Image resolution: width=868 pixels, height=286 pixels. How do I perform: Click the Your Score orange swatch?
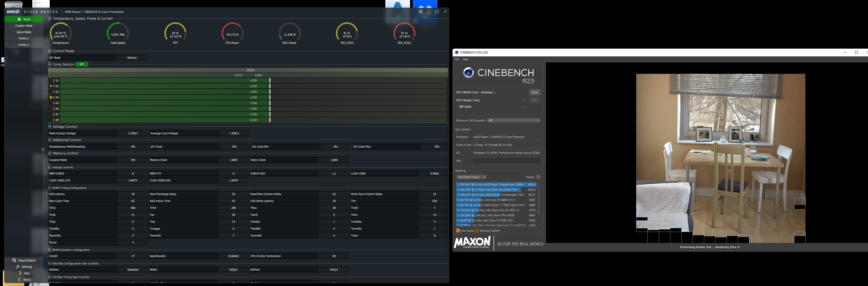click(x=458, y=231)
